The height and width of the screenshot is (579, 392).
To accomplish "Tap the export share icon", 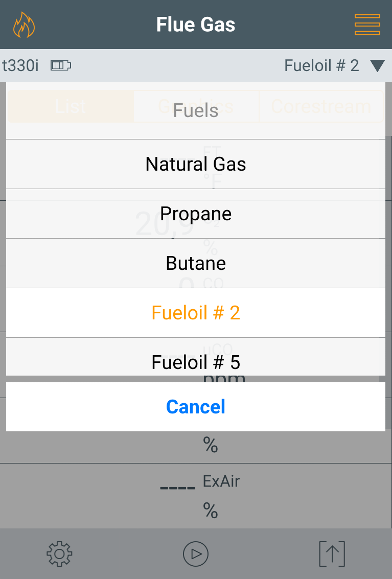I will tap(332, 553).
